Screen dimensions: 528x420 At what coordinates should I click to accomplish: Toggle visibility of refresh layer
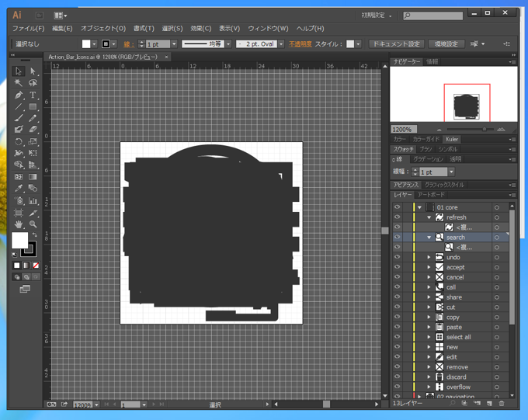pos(397,217)
